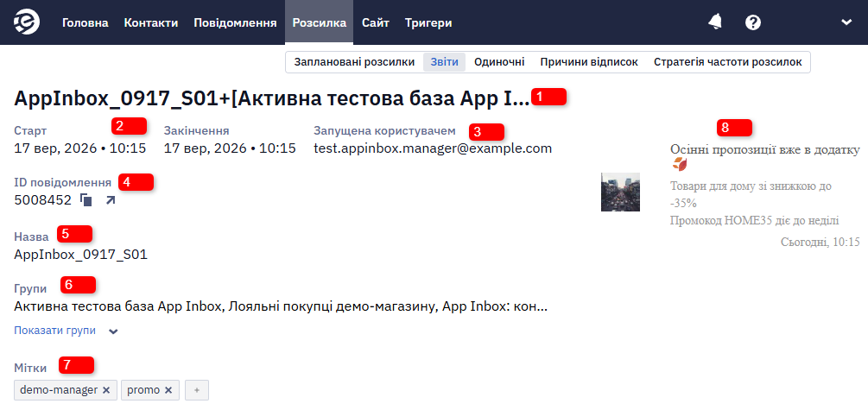
Task: Click preview timestamp Сьогодні, 10:15
Action: (x=820, y=241)
